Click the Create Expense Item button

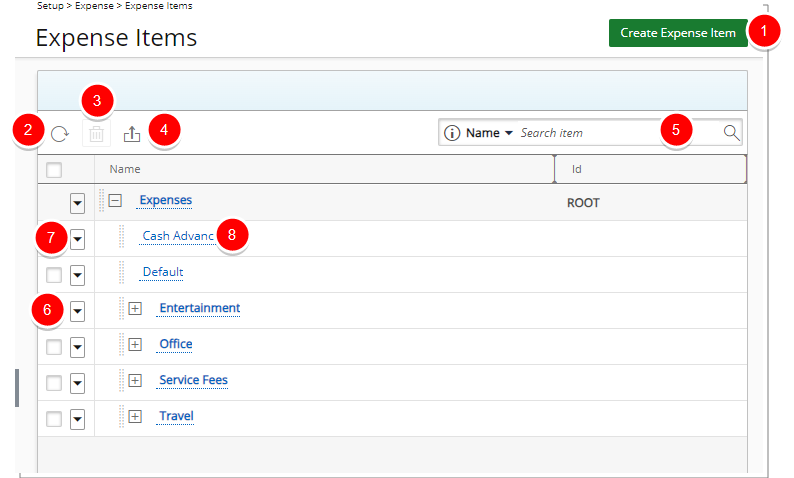point(678,33)
